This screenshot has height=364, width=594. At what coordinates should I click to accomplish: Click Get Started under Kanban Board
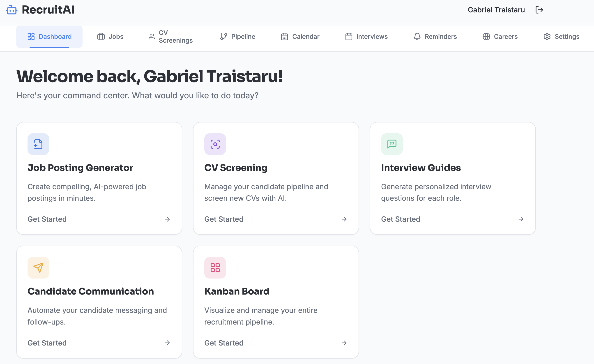click(224, 343)
